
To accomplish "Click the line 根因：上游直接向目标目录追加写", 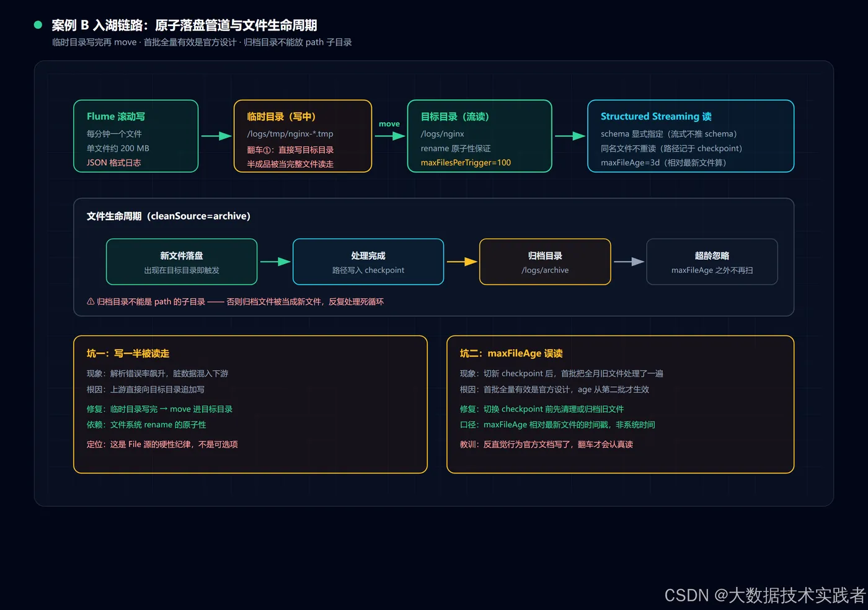I will tap(146, 389).
